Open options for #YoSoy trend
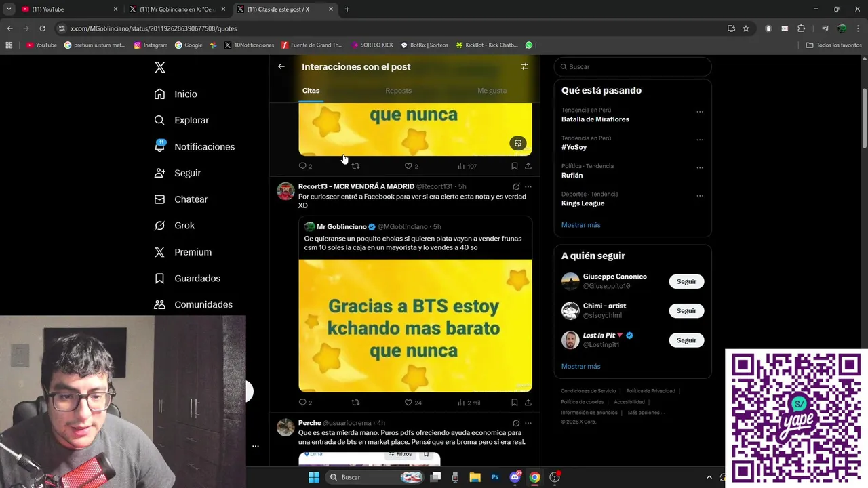This screenshot has height=488, width=868. (x=700, y=140)
